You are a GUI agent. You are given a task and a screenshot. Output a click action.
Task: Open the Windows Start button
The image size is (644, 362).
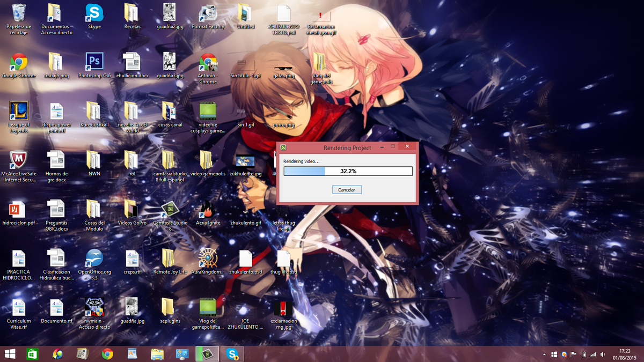tap(10, 353)
